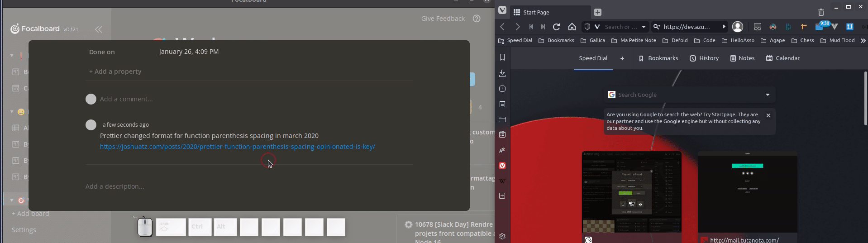Viewport: 868px width, 243px height.
Task: Open Vivaldi settings gear in side panel
Action: click(502, 236)
